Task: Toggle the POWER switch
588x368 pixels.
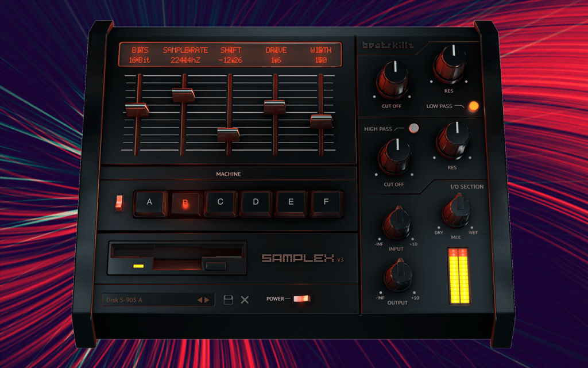Action: pyautogui.click(x=302, y=299)
